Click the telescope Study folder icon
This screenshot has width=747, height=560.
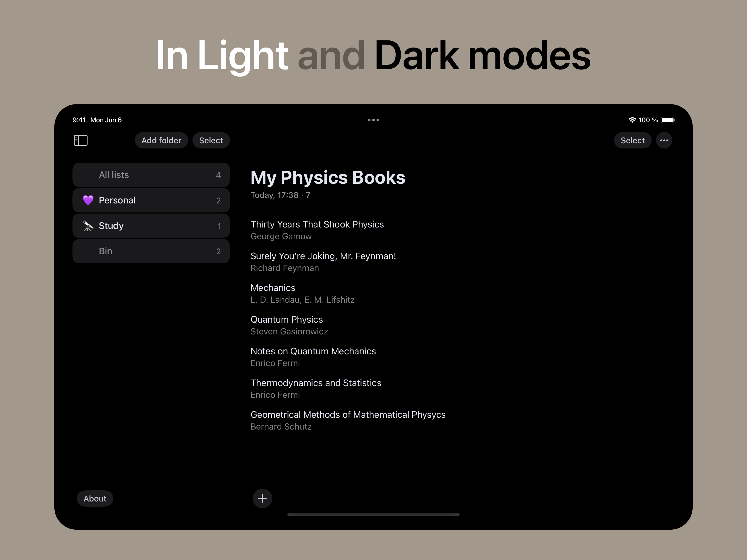click(88, 226)
